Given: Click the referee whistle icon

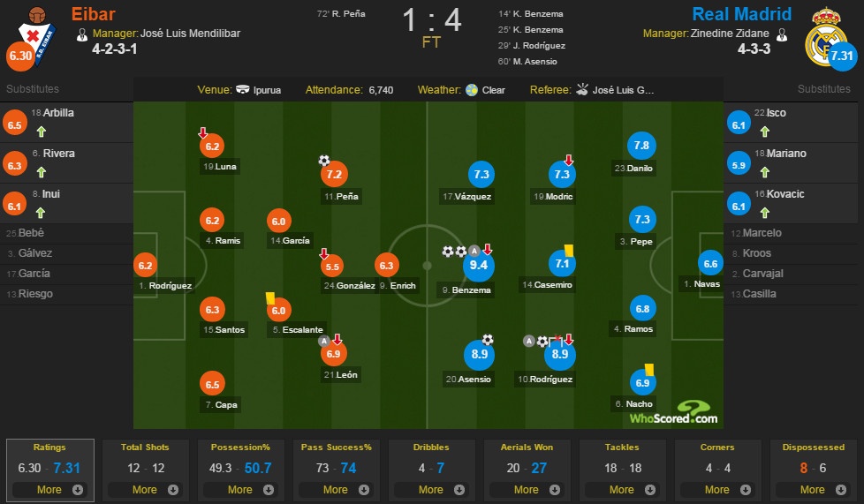Looking at the screenshot, I should click(581, 90).
